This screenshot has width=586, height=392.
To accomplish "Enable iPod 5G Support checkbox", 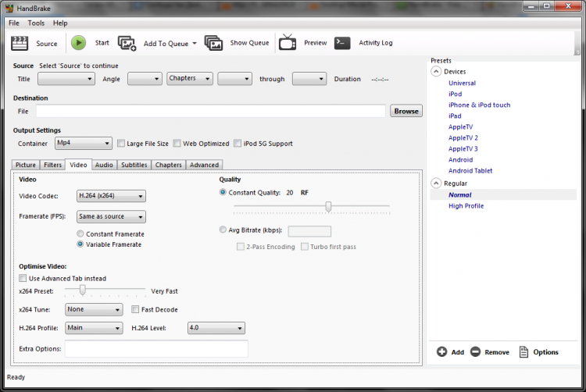I will coord(238,144).
